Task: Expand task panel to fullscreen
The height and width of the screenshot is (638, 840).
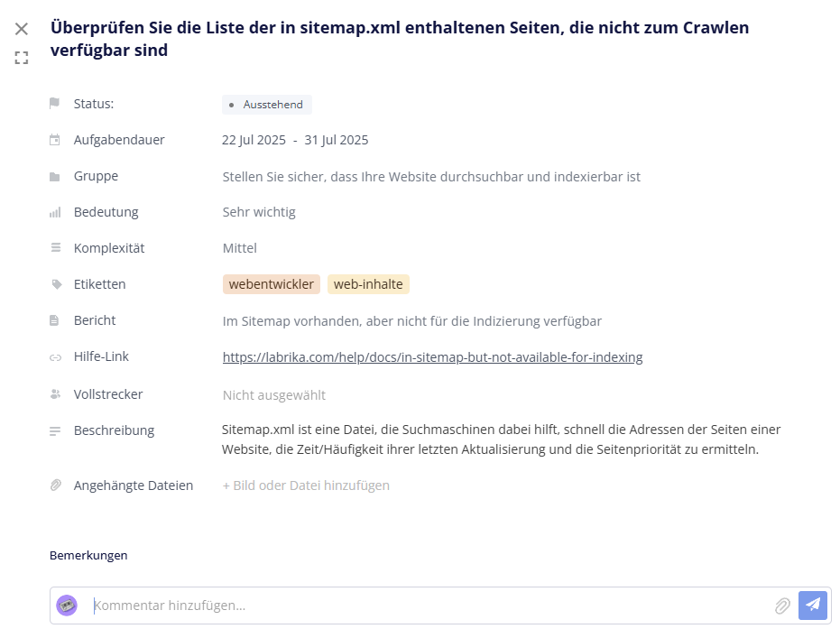Action: (22, 58)
